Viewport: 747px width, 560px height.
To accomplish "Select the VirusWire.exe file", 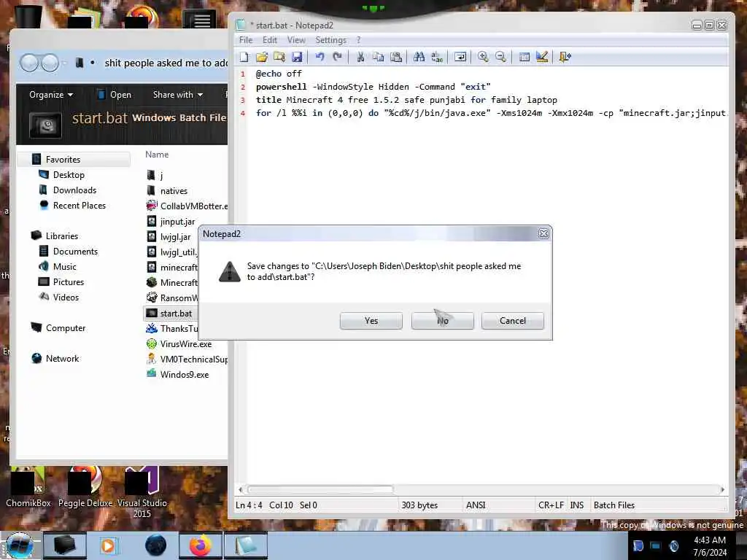I will click(x=186, y=344).
